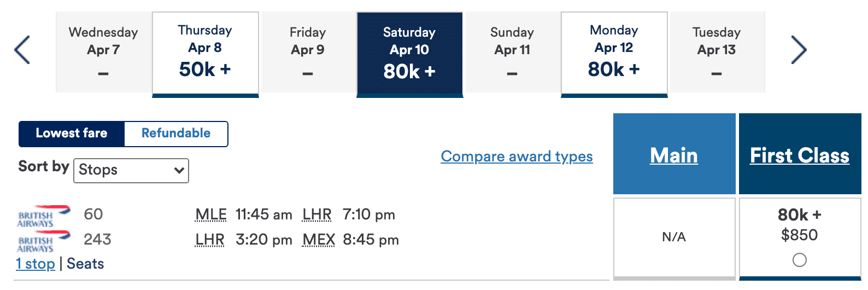Viewport: 868px width, 290px height.
Task: Open the Sort by Stops dropdown
Action: click(x=131, y=170)
